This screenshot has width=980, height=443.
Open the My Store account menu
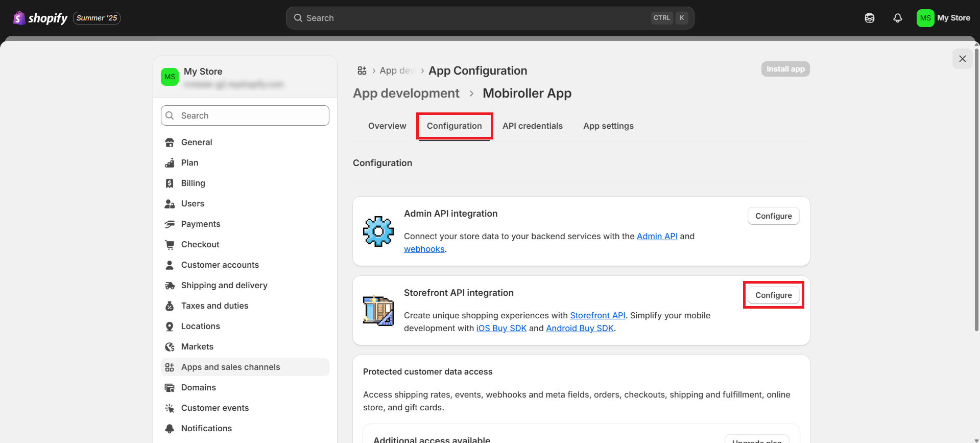click(944, 18)
